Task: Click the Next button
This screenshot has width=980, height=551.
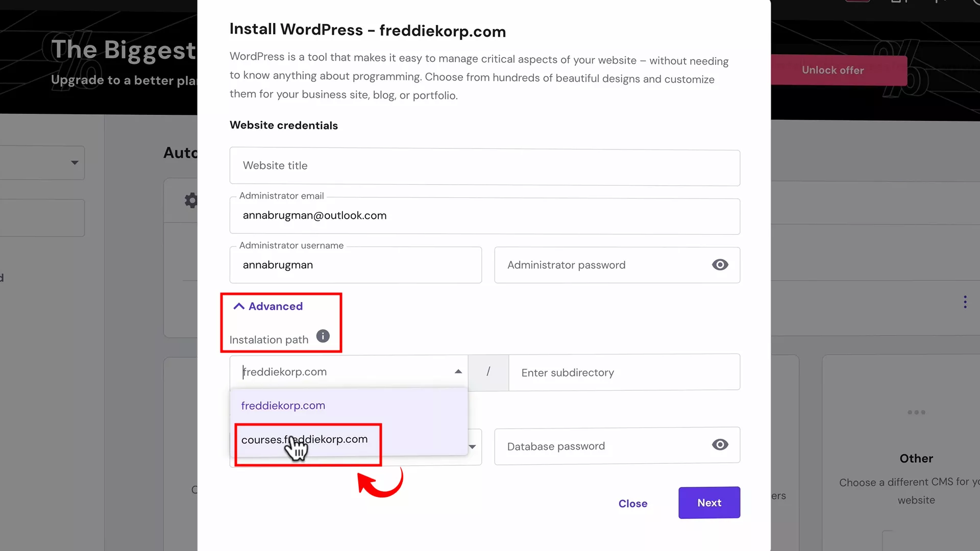Action: point(708,503)
